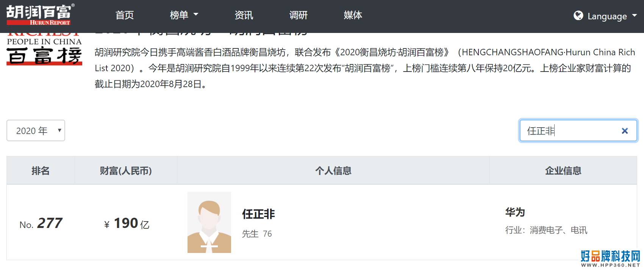The height and width of the screenshot is (270, 644).
Task: Clear the search box with the X icon
Action: pos(625,131)
